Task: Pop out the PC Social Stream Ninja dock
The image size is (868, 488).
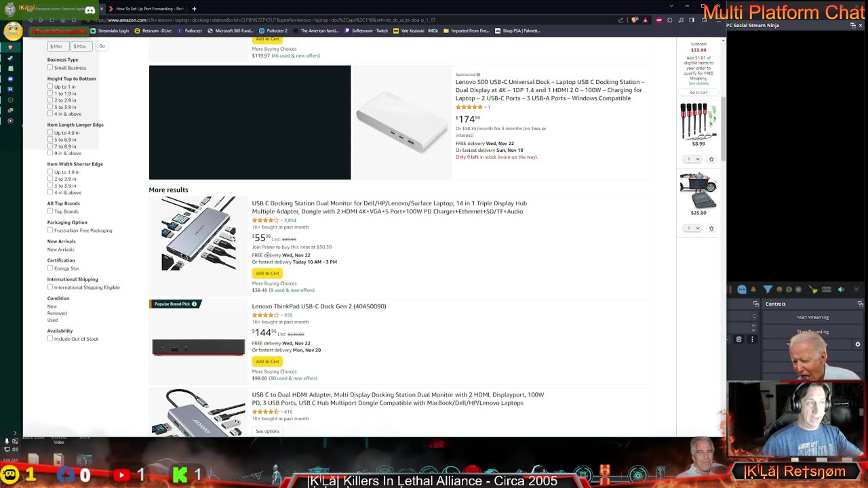Action: pyautogui.click(x=853, y=25)
